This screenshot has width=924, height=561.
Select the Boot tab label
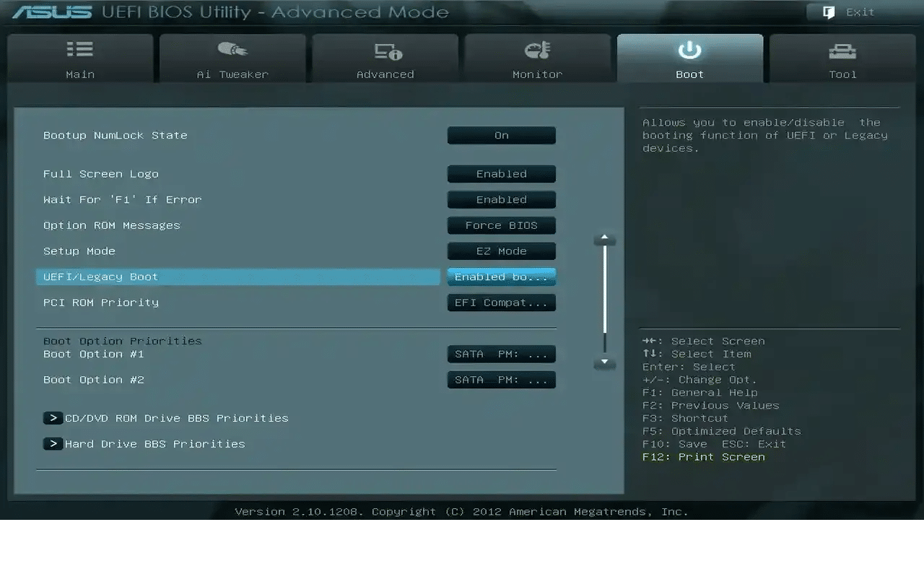point(689,74)
